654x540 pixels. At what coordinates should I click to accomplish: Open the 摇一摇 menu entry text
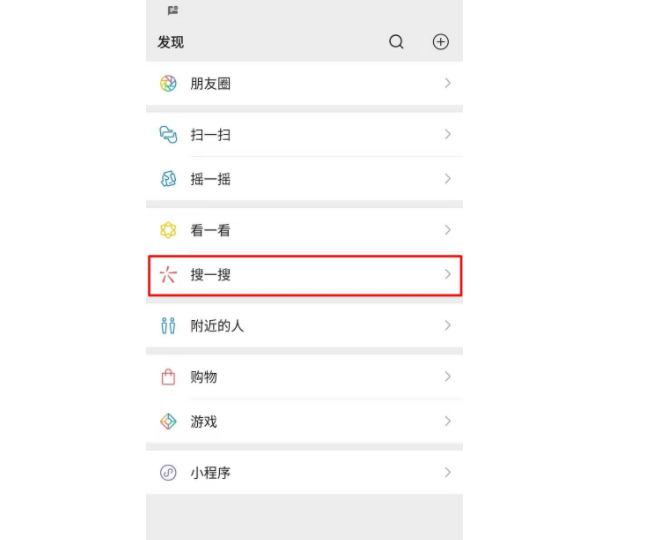pos(211,179)
